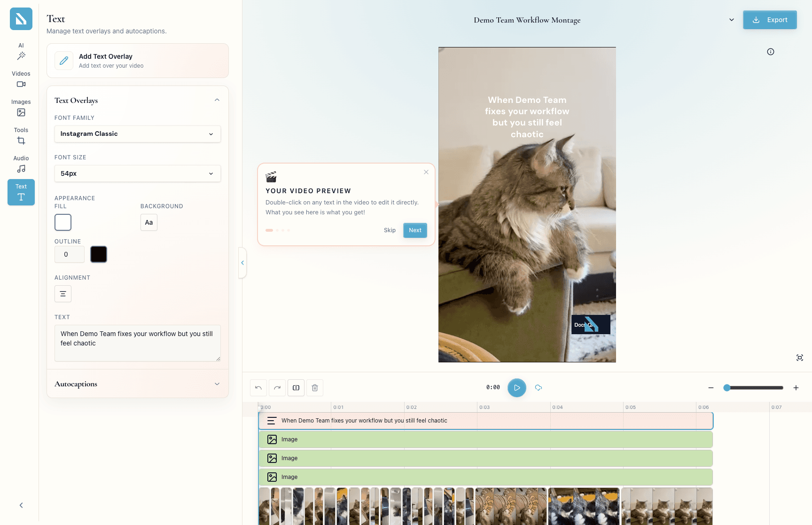
Task: Select the second Image track
Action: point(486,458)
